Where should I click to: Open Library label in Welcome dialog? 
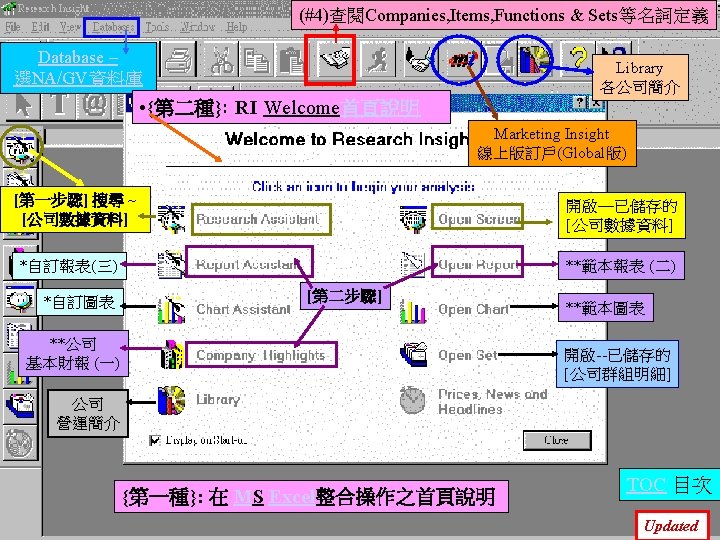tap(218, 399)
